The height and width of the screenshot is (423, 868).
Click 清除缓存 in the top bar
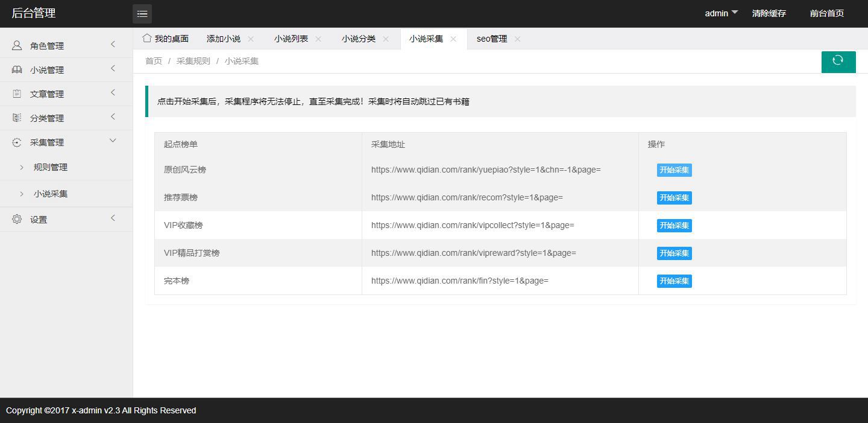tap(769, 13)
